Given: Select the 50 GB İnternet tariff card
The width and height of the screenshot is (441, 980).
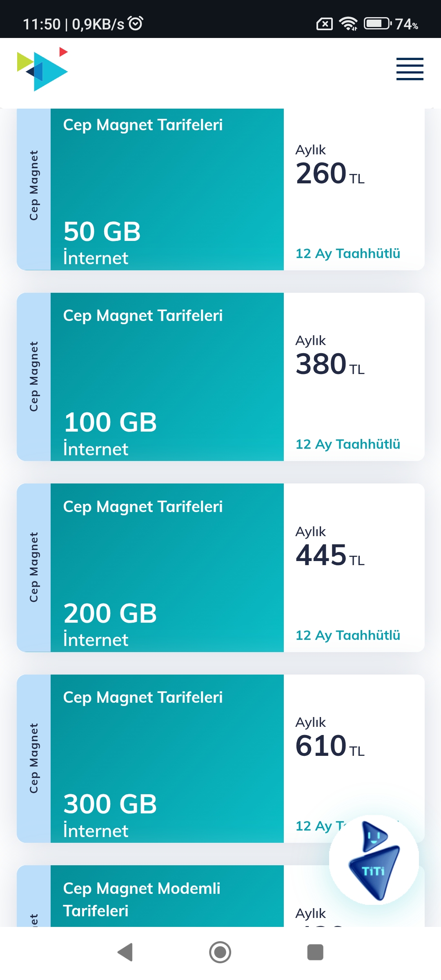Looking at the screenshot, I should tap(220, 189).
